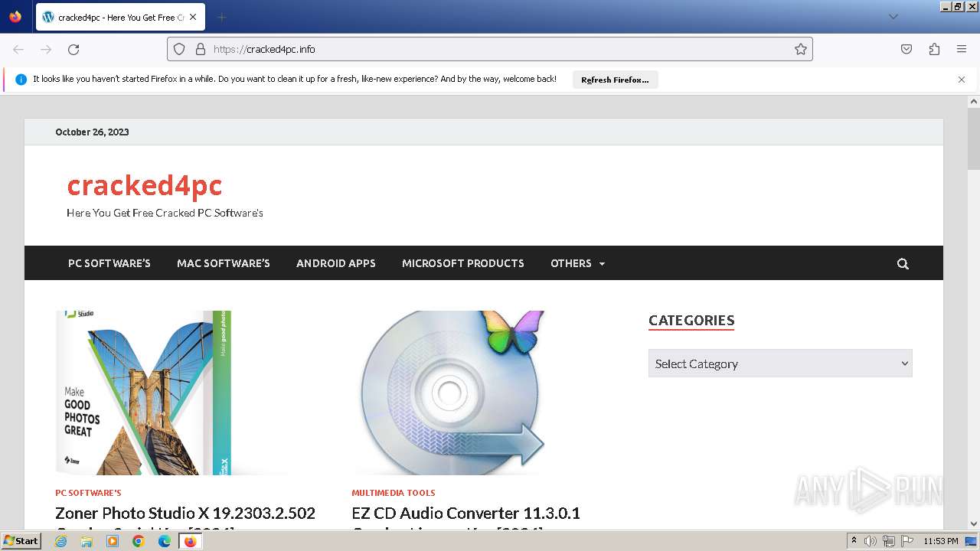
Task: Open the PC SOFTWARE'S menu item
Action: click(x=109, y=263)
